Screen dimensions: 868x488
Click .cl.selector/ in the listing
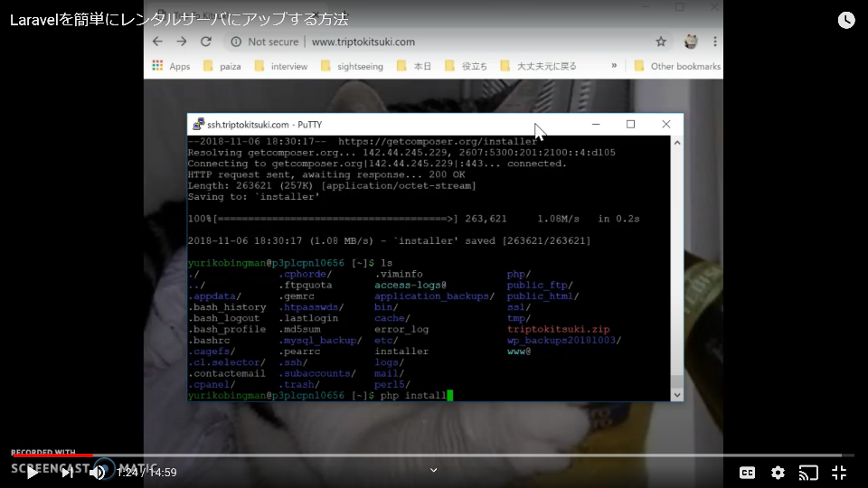226,362
